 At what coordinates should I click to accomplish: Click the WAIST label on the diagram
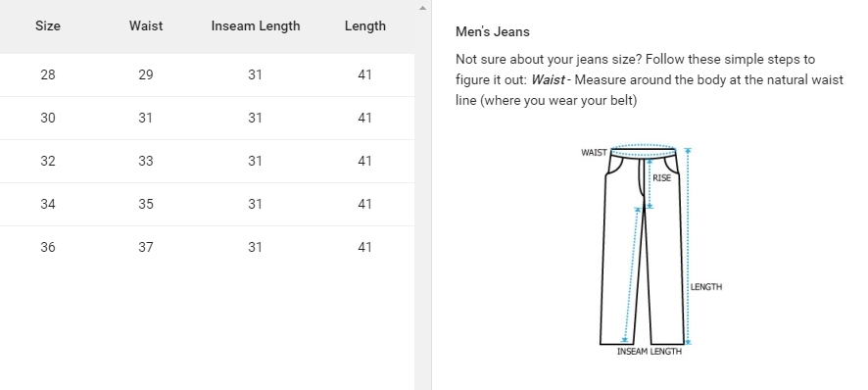[x=594, y=153]
